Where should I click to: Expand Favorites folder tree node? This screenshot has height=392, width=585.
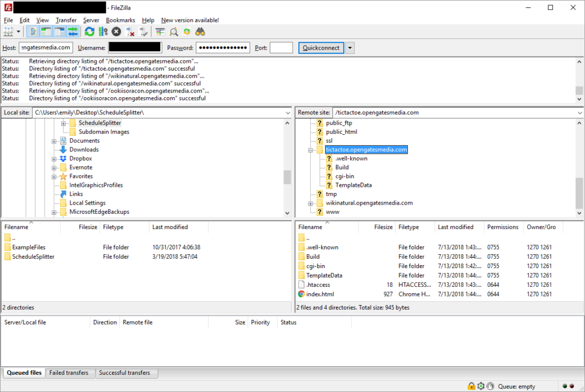click(x=54, y=177)
